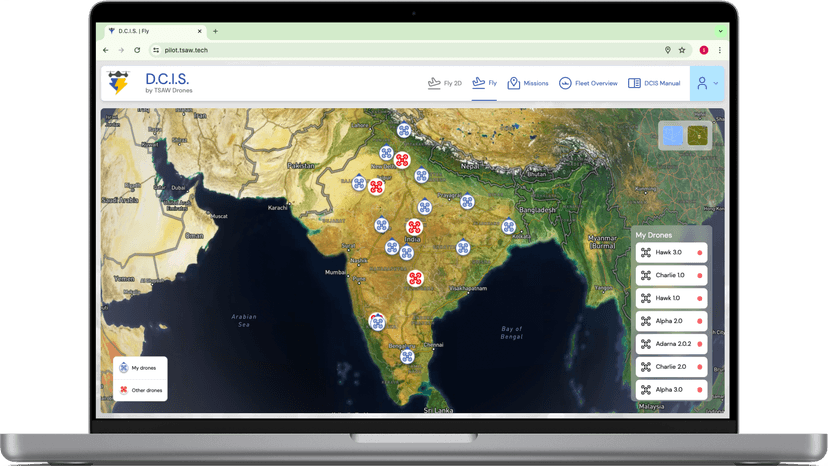Open the Fly 2D tab
Image resolution: width=828 pixels, height=466 pixels.
click(x=444, y=83)
